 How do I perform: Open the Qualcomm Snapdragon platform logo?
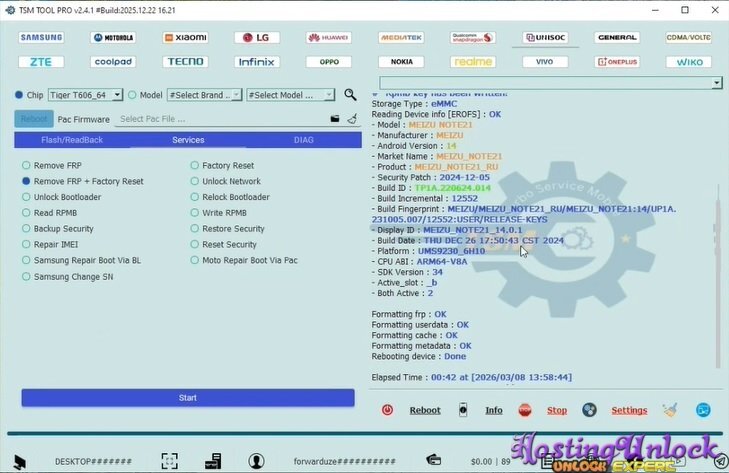coord(473,37)
